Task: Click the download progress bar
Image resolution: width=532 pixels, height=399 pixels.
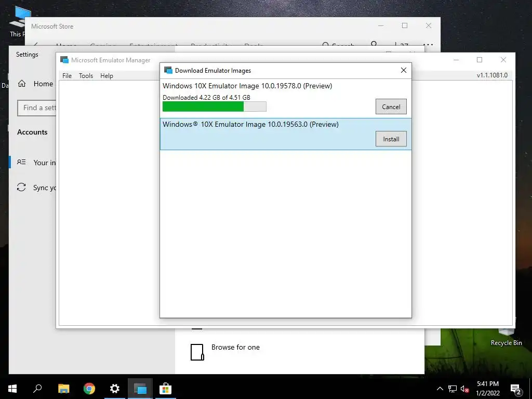Action: click(215, 107)
